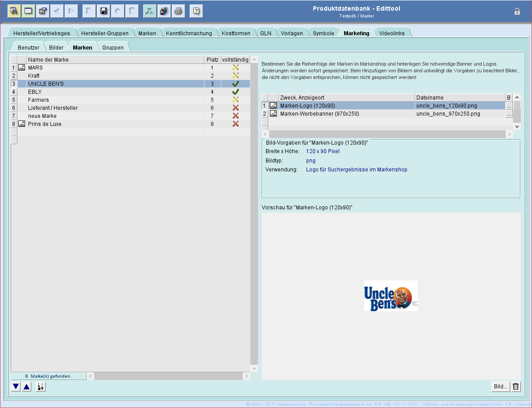Sort by Name der Marke column header
This screenshot has height=408, width=532.
pyautogui.click(x=115, y=59)
